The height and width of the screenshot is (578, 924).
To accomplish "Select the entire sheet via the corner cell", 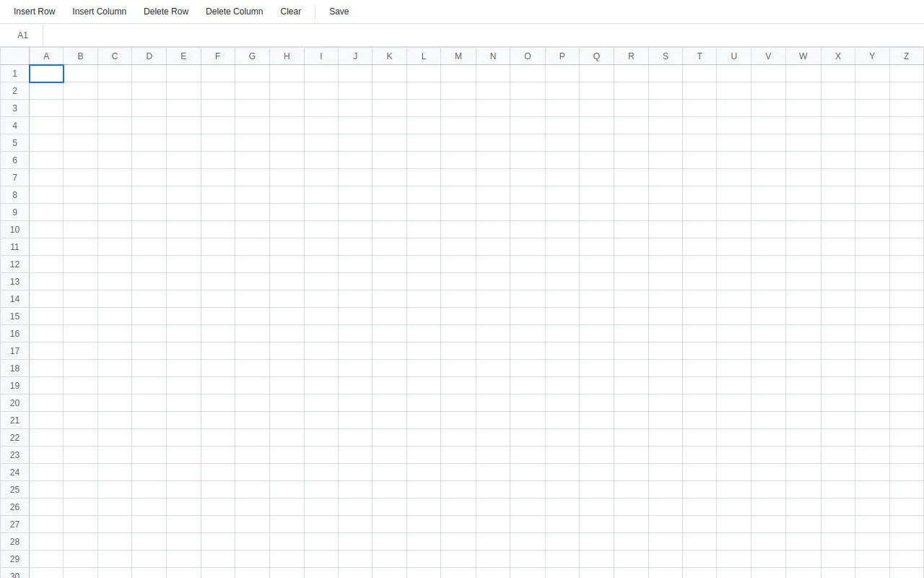I will 14,56.
